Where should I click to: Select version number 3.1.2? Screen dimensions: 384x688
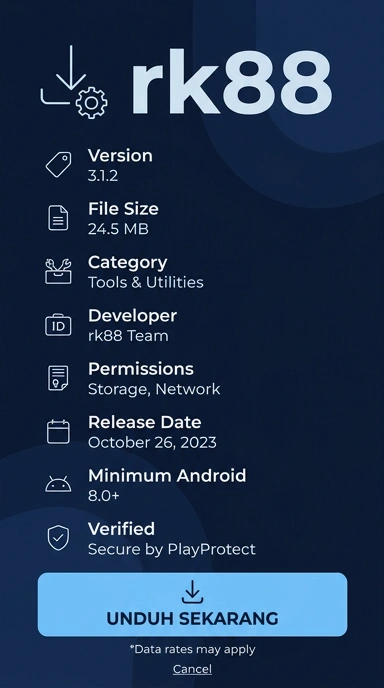103,176
